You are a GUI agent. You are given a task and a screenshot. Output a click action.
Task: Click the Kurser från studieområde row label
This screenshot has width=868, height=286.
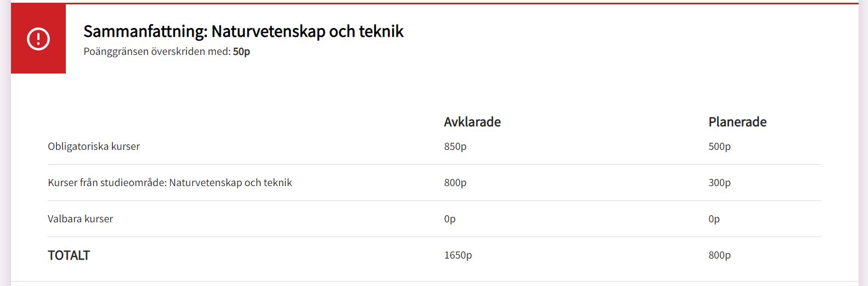click(170, 183)
